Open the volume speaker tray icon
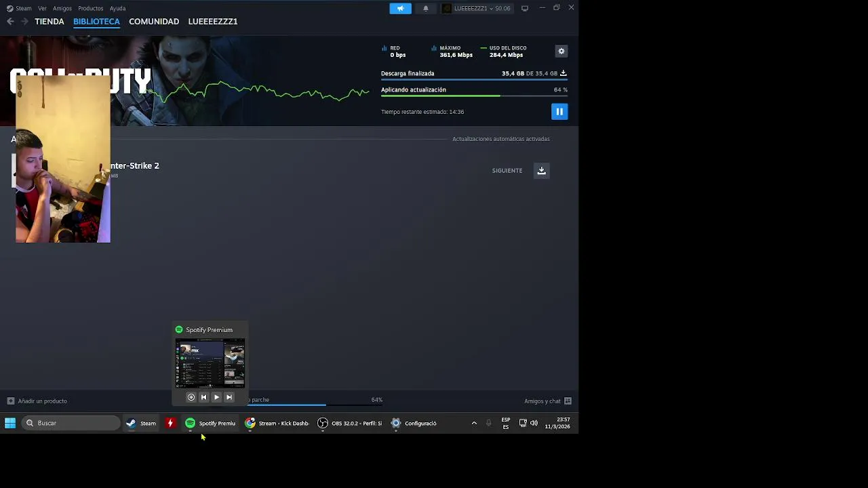868x488 pixels. (x=534, y=423)
